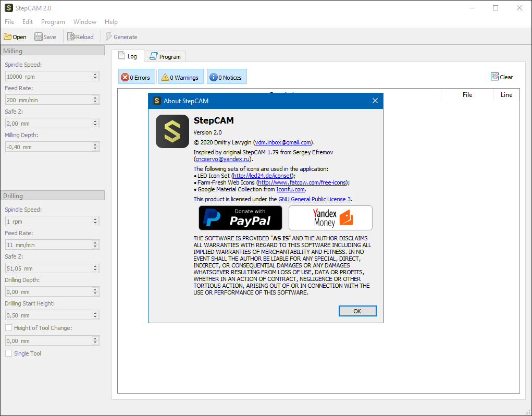532x416 pixels.
Task: Open the cncservo@yandex.ru email link
Action: coord(222,159)
